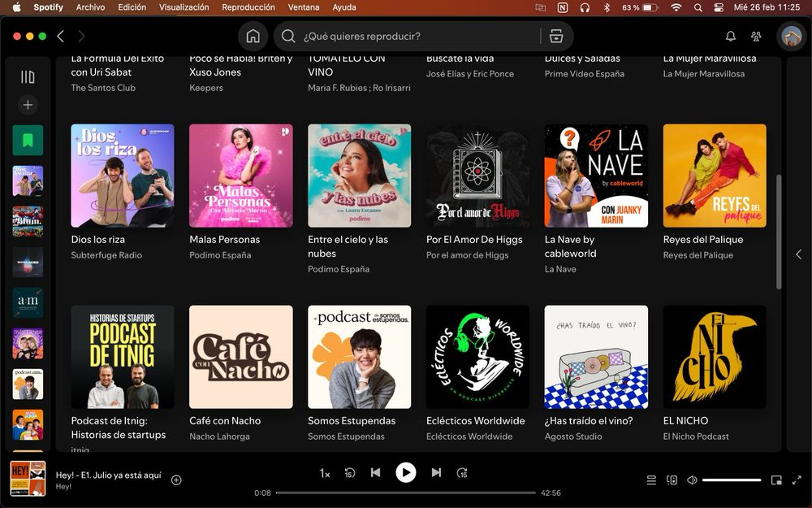
Task: Expand Your Library sidebar
Action: (28, 77)
